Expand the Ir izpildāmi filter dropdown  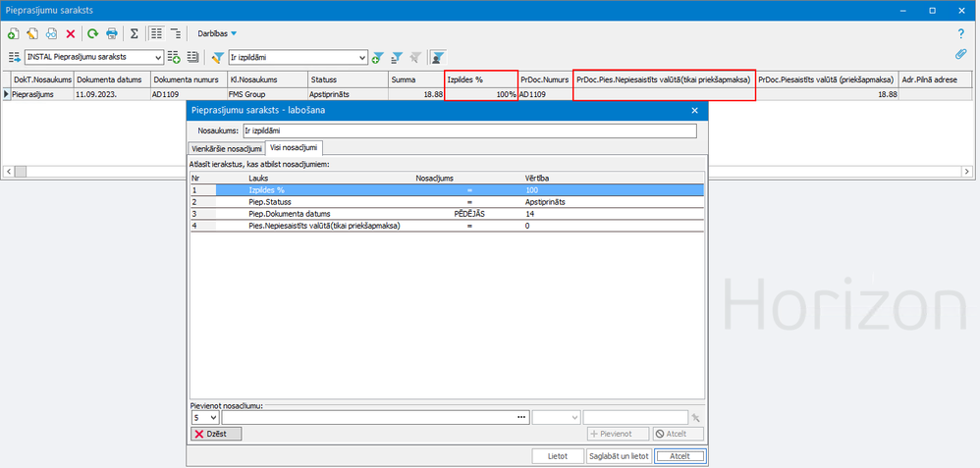[362, 58]
